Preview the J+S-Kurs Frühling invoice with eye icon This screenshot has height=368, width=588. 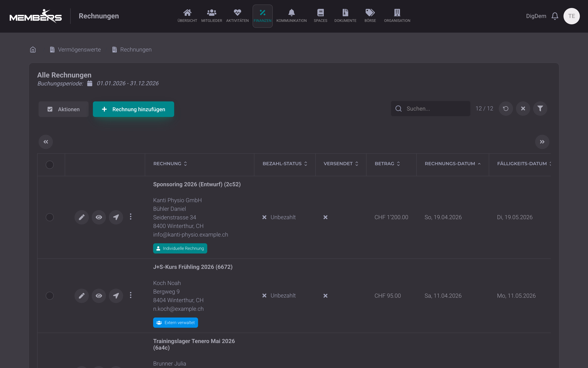[x=99, y=296]
